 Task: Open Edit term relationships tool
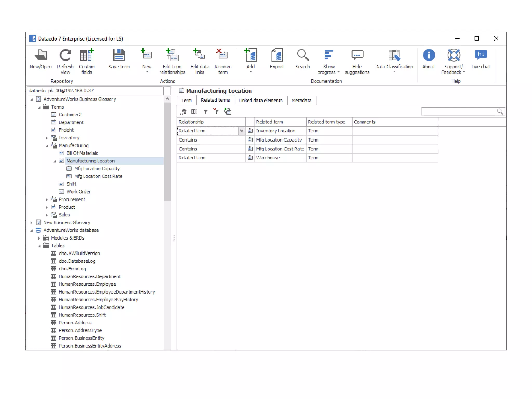172,55
